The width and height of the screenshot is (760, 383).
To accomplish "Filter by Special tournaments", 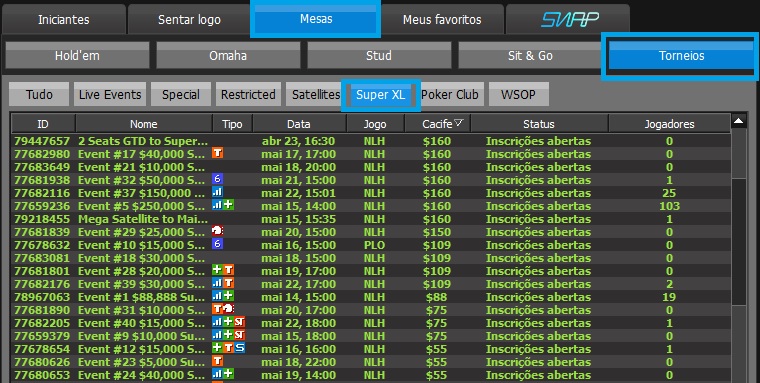I will click(x=181, y=94).
